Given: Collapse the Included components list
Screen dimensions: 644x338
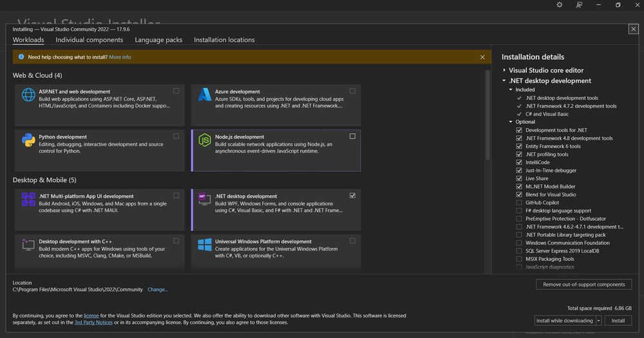Looking at the screenshot, I should [x=511, y=89].
